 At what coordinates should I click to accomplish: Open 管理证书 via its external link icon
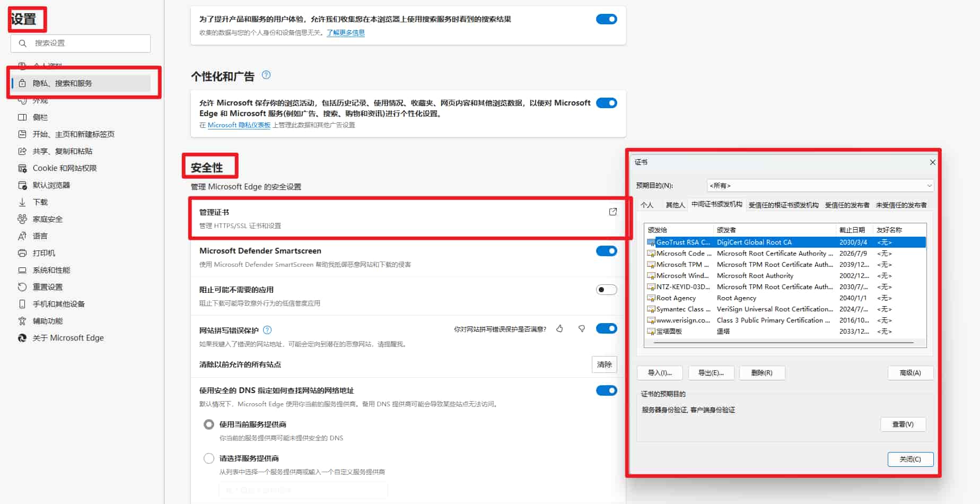pyautogui.click(x=612, y=211)
